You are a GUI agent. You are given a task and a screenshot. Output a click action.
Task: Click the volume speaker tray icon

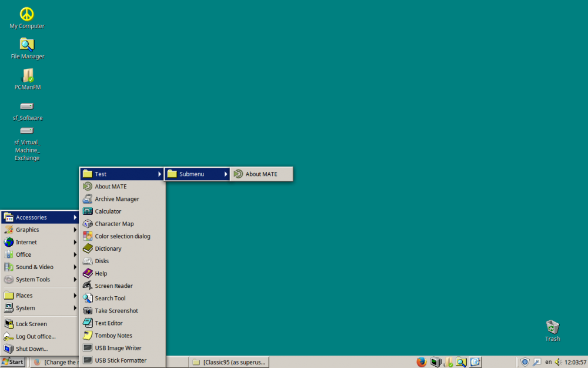click(559, 362)
